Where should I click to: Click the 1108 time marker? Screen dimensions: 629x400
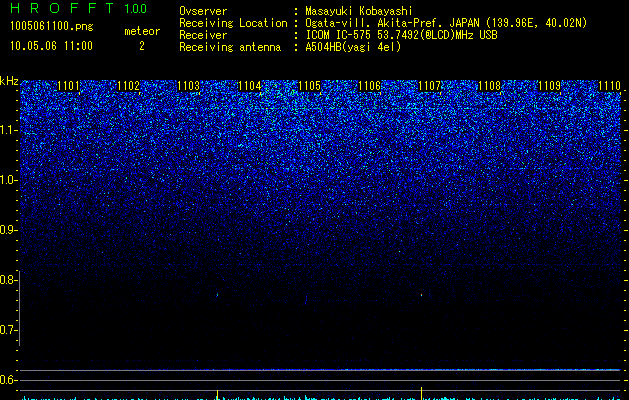(x=489, y=86)
